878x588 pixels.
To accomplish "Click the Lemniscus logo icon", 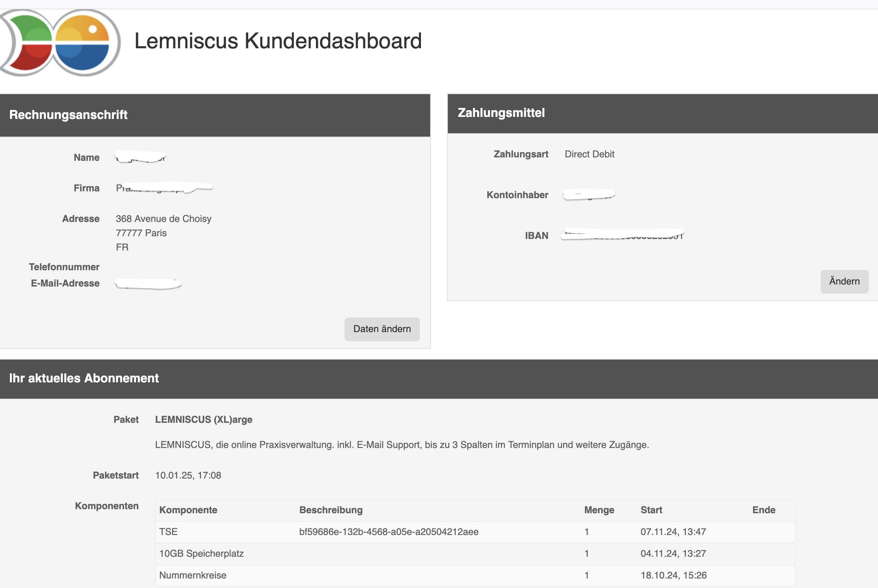I will (x=60, y=42).
